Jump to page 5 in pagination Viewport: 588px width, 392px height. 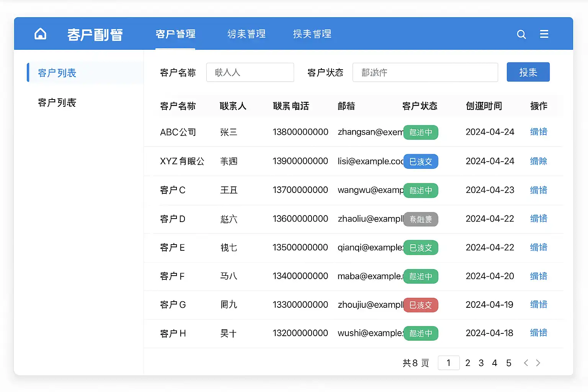coord(508,363)
